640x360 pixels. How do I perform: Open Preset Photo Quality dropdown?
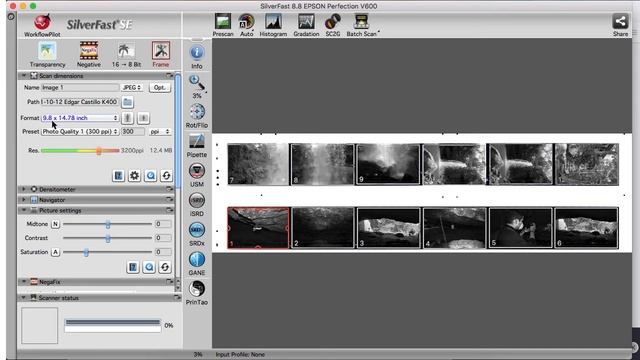point(80,132)
